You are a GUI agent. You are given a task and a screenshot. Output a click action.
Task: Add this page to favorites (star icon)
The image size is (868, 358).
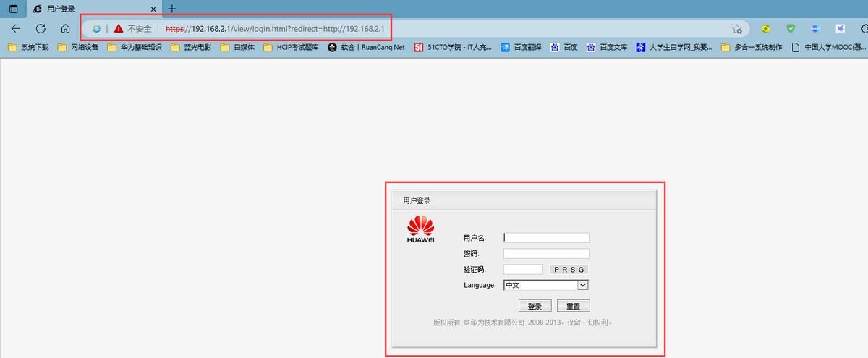point(737,29)
